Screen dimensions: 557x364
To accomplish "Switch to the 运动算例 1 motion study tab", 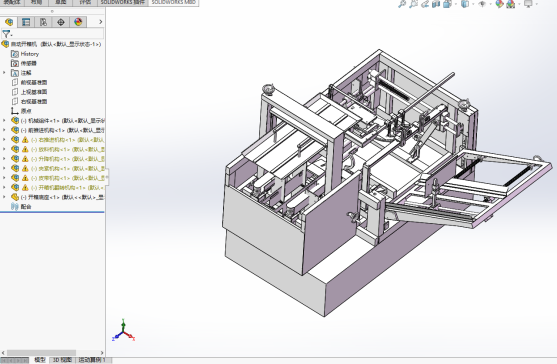I will [x=92, y=360].
